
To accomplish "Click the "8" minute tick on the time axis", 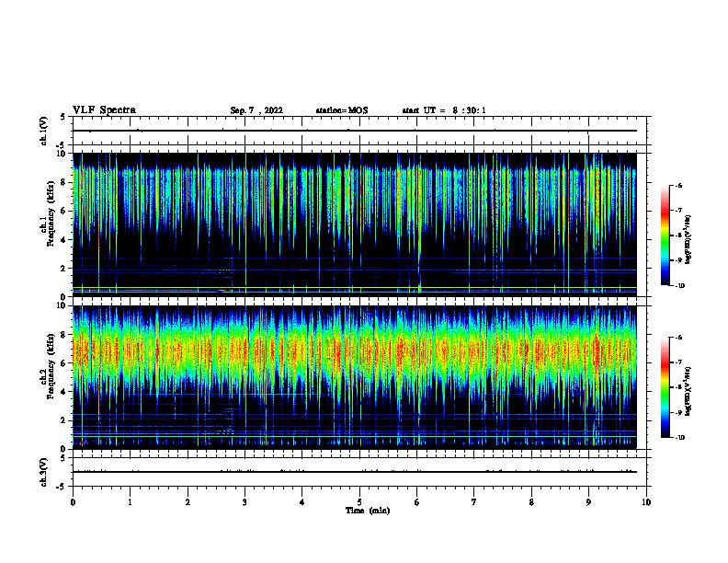I will coord(531,502).
